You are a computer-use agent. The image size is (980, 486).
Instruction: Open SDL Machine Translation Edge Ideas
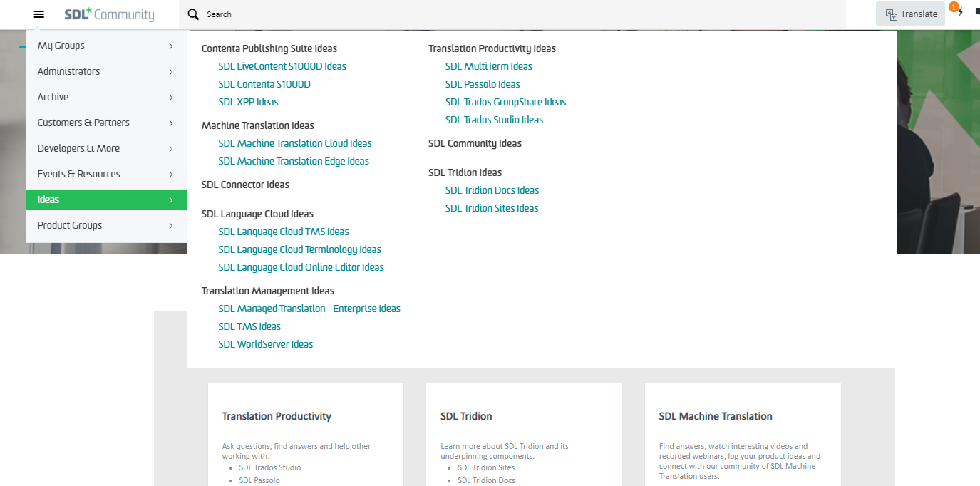[x=294, y=161]
